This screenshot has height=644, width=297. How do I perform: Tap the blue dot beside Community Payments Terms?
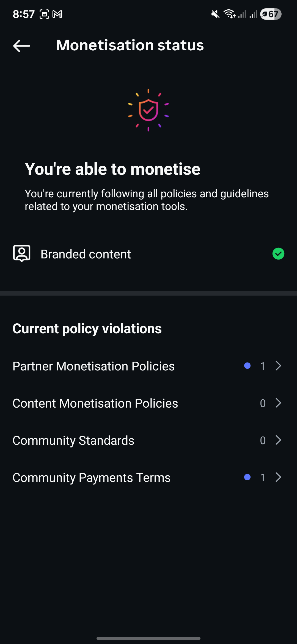click(x=247, y=477)
